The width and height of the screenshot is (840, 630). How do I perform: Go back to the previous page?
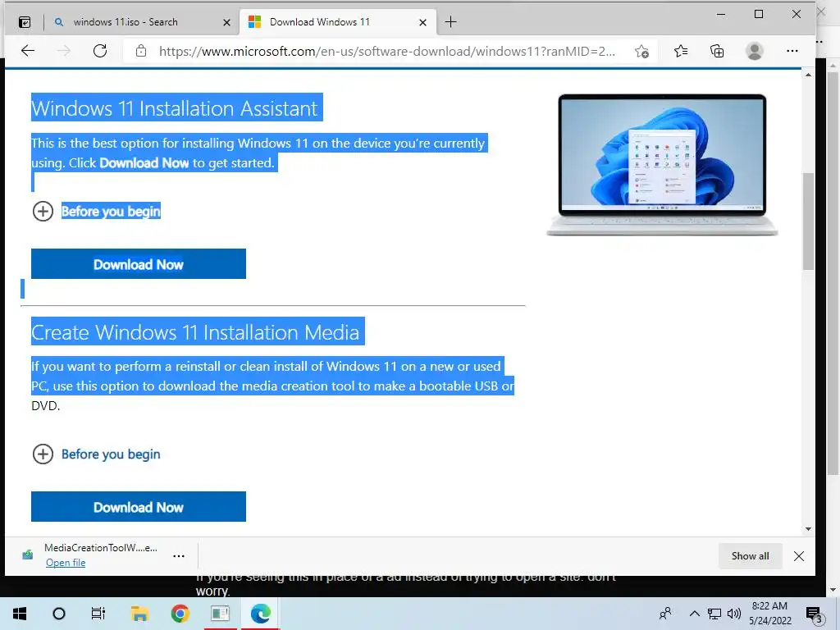click(x=28, y=51)
